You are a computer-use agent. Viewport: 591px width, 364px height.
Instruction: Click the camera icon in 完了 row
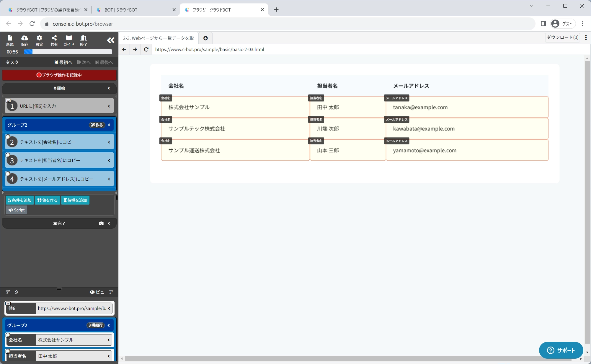coord(101,223)
